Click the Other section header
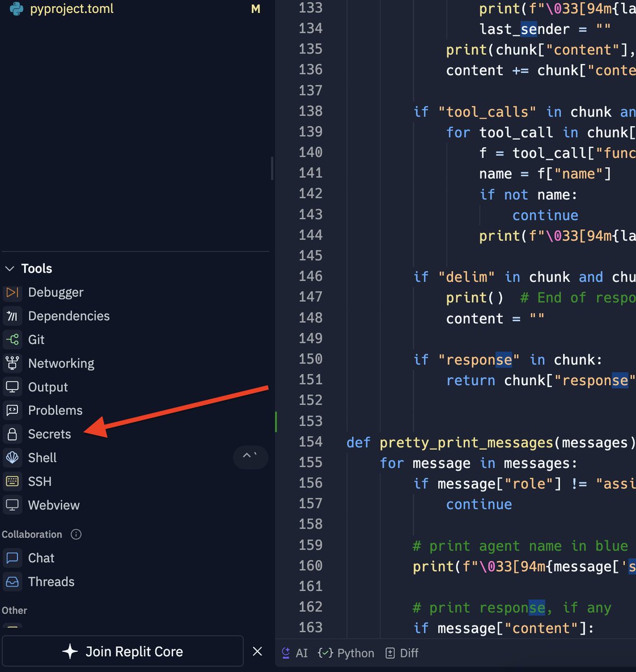Screen dimensions: 636x672 coord(15,610)
